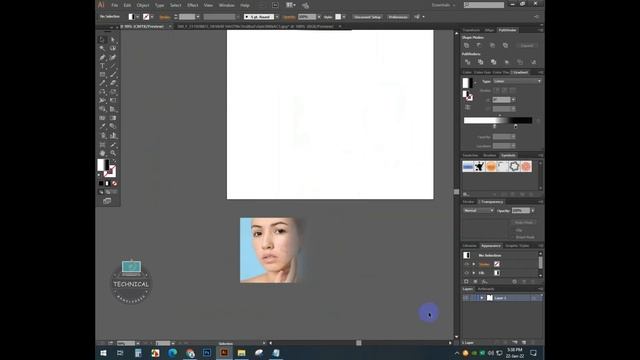Select the Rotate tool
Screen dimensions: 640x360
tap(102, 92)
